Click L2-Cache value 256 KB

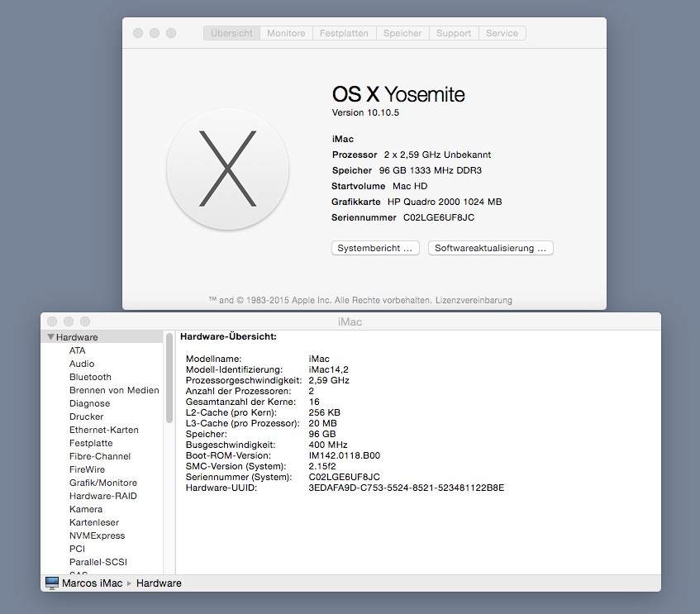(x=324, y=412)
